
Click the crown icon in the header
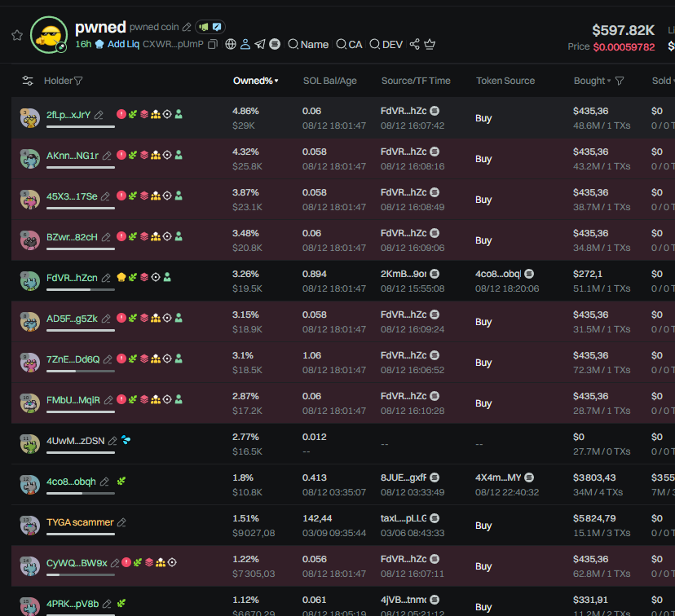click(430, 44)
